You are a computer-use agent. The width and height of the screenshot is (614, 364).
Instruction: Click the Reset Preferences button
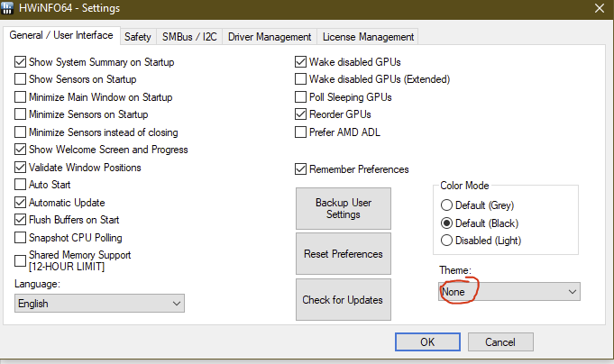coord(344,253)
